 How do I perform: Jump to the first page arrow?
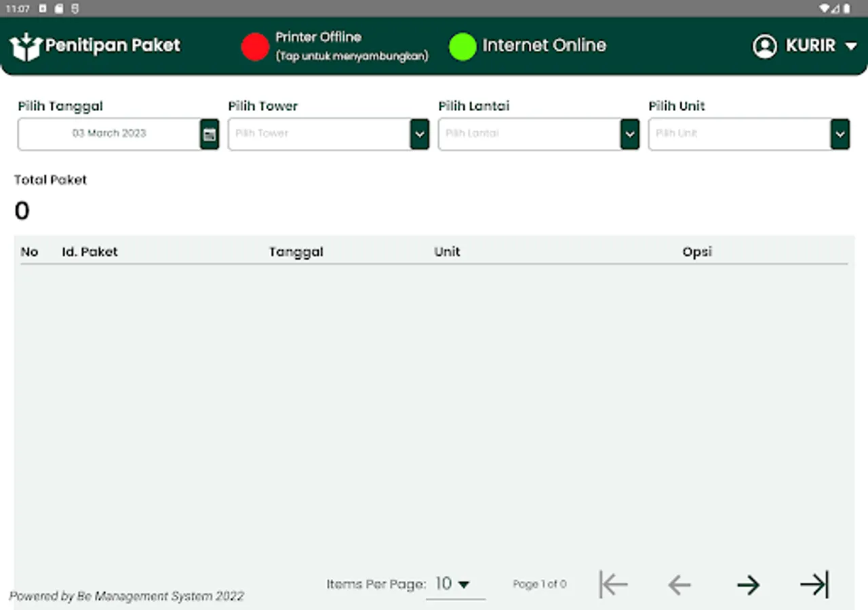click(x=613, y=584)
